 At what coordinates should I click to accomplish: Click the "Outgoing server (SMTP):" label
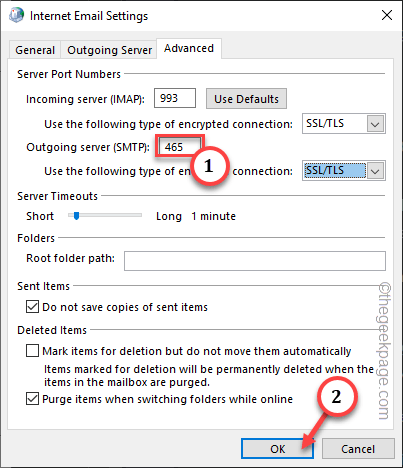pyautogui.click(x=88, y=147)
